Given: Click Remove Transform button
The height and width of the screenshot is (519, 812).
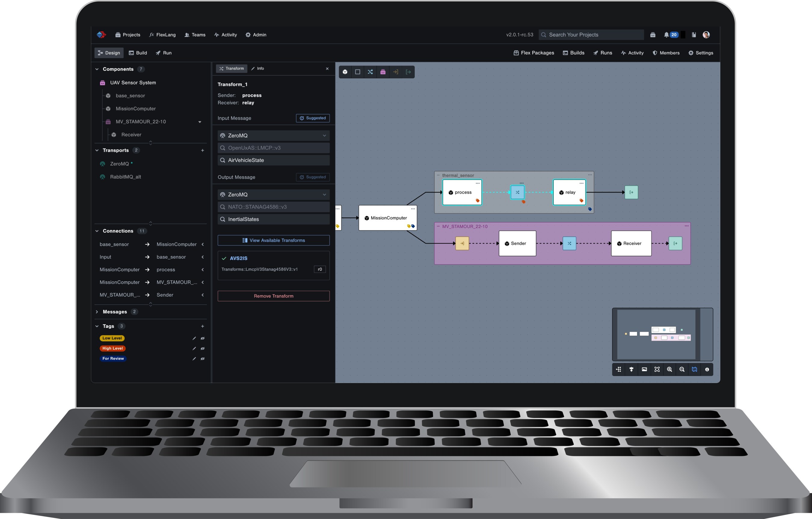Looking at the screenshot, I should point(273,296).
